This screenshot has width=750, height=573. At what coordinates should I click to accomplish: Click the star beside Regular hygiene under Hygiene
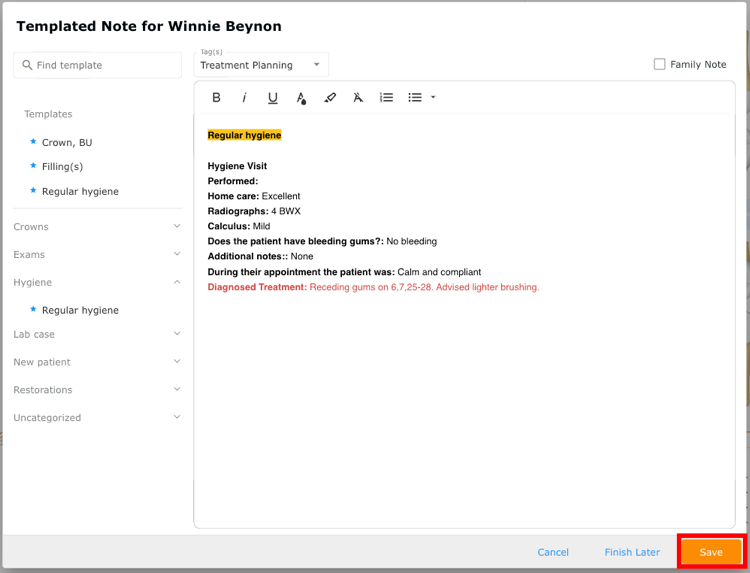(33, 309)
